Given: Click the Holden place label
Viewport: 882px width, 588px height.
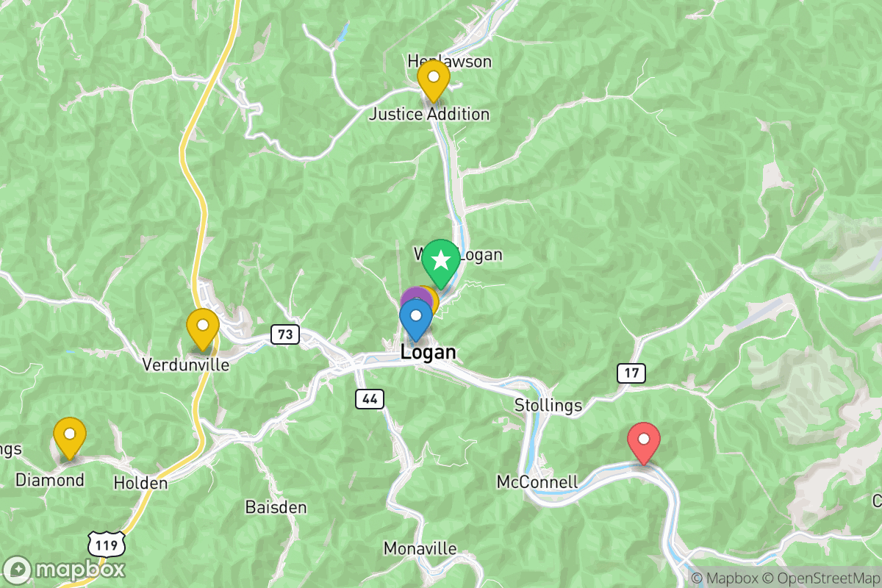Looking at the screenshot, I should [141, 483].
